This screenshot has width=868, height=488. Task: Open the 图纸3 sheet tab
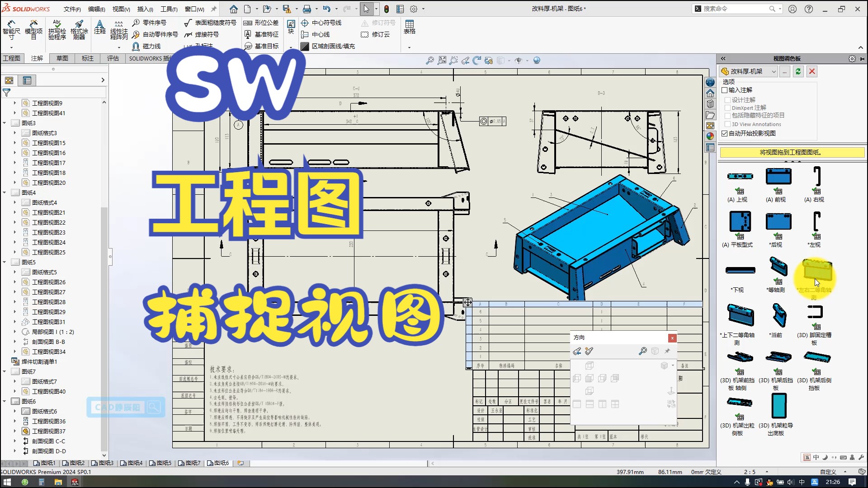103,463
